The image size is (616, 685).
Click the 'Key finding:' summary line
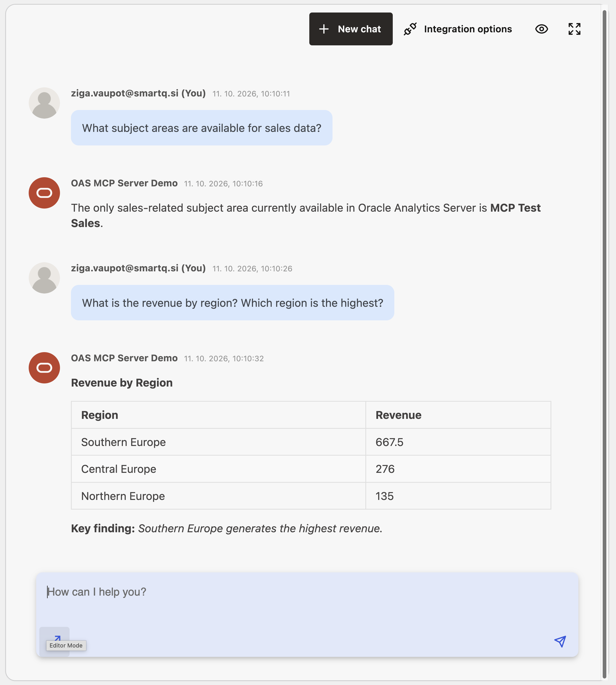tap(227, 528)
